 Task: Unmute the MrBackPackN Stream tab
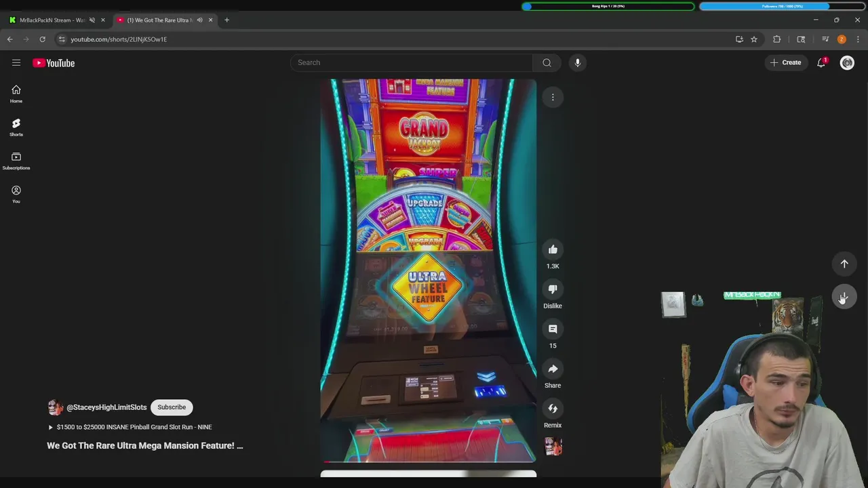[x=92, y=20]
